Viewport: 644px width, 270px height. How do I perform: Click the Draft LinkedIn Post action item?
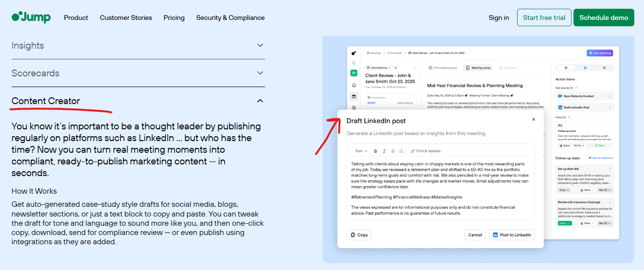tap(585, 107)
